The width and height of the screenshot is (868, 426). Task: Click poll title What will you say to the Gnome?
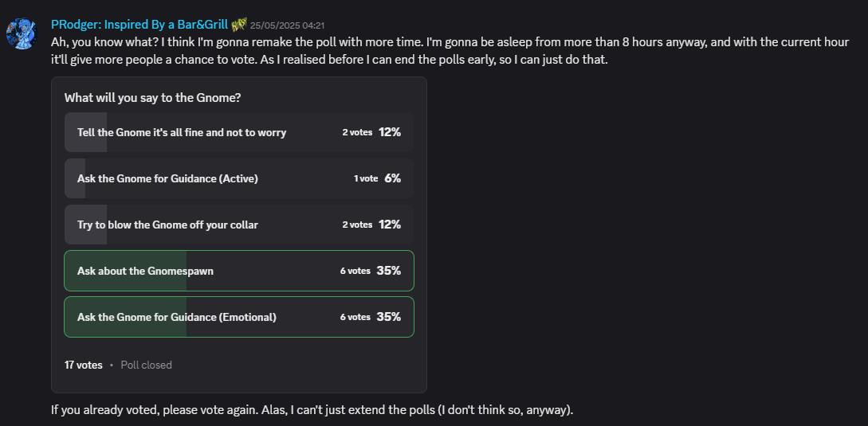[x=153, y=98]
